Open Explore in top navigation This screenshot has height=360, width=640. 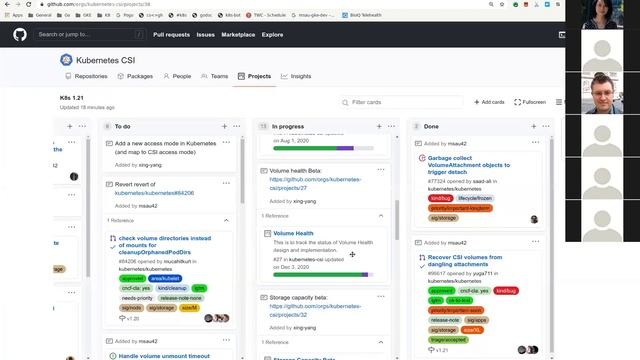tap(272, 35)
